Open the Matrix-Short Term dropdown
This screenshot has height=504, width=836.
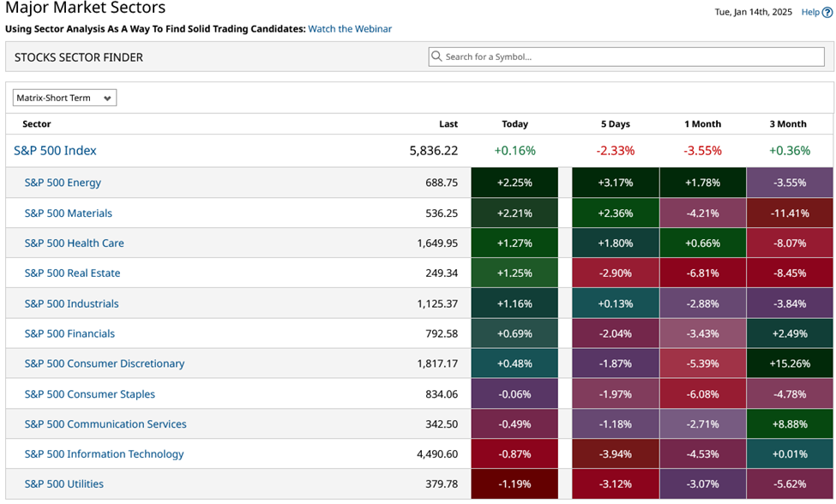pos(63,97)
